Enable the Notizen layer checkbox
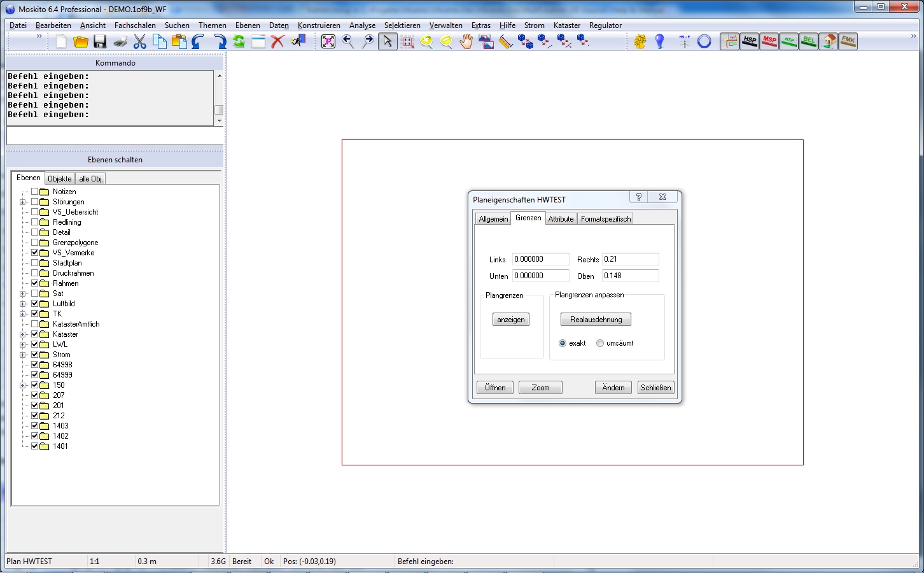Image resolution: width=924 pixels, height=573 pixels. pos(35,192)
